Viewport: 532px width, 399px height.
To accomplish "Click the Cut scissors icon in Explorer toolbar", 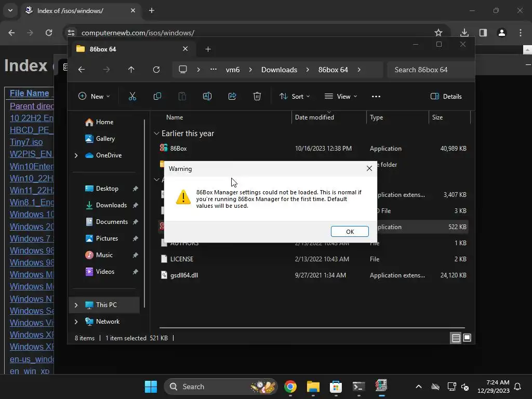I will pos(132,96).
